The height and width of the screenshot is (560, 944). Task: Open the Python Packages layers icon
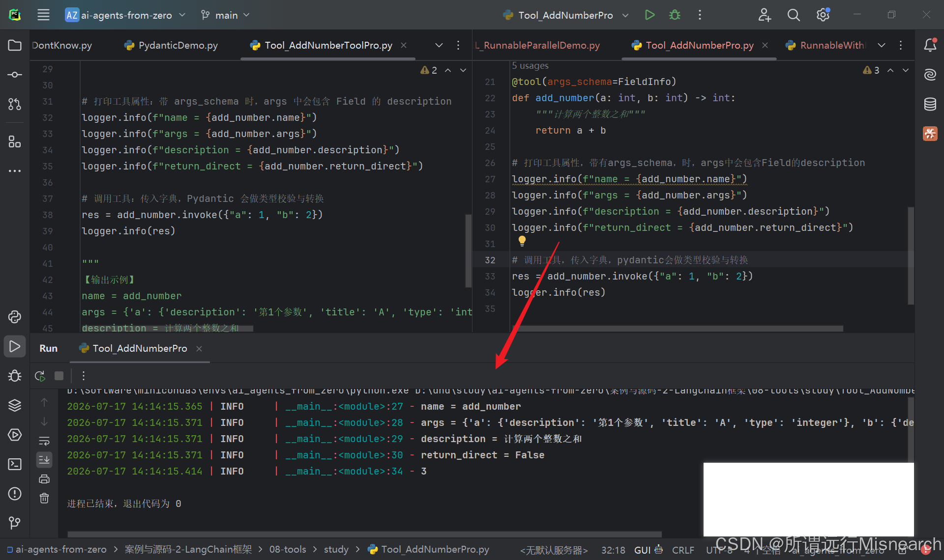[x=15, y=405]
